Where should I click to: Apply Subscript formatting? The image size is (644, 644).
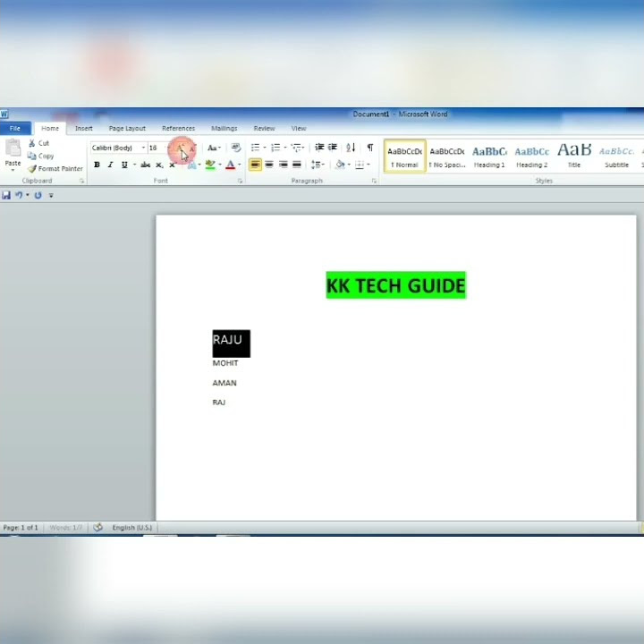(x=159, y=165)
